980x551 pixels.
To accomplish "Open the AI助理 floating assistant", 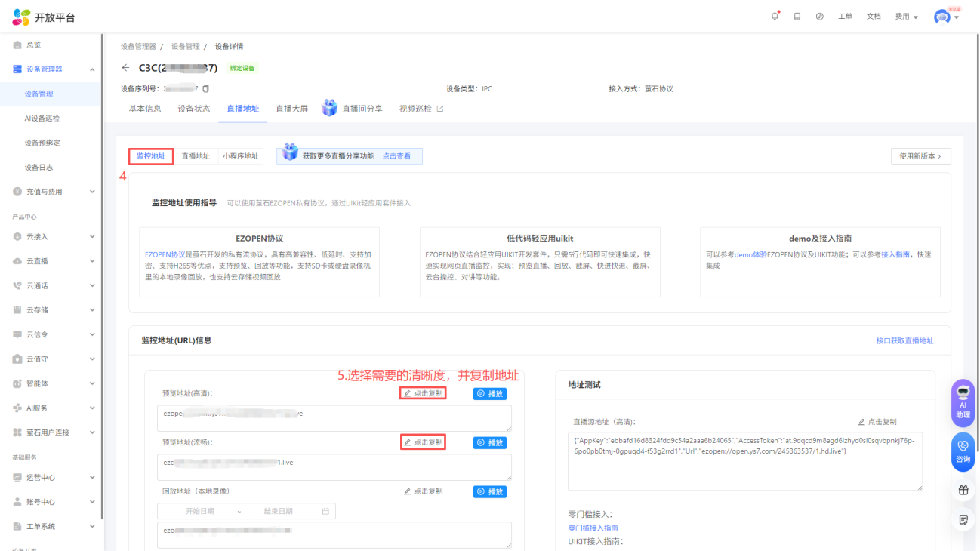I will (963, 403).
